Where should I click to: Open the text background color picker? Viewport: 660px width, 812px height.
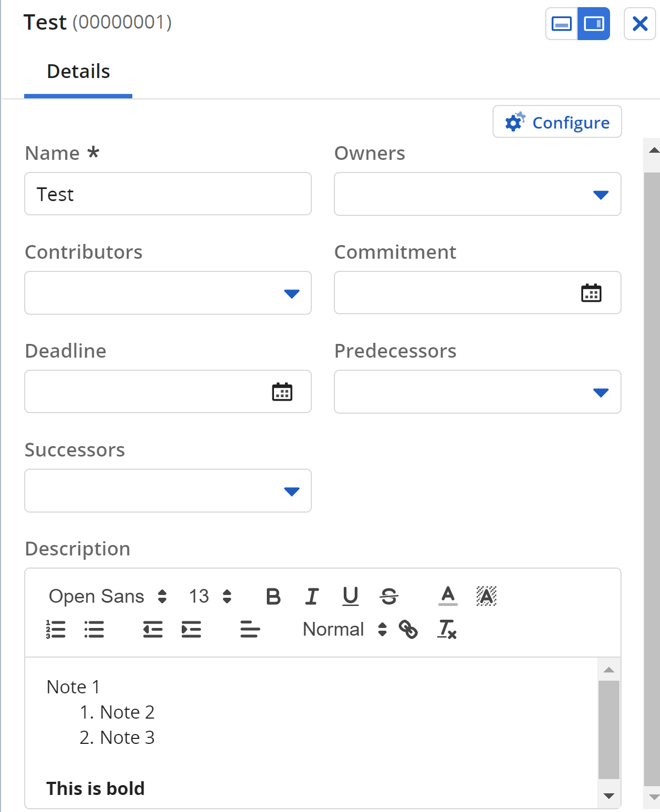(486, 596)
